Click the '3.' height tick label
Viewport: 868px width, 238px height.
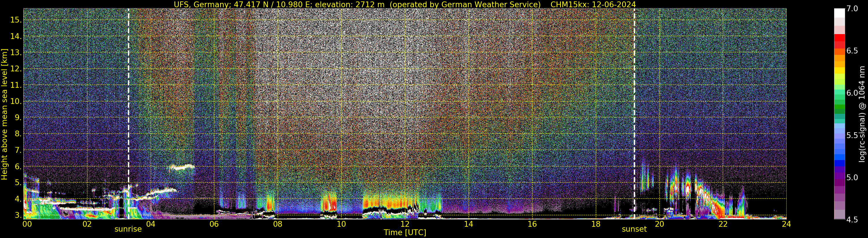pos(18,215)
